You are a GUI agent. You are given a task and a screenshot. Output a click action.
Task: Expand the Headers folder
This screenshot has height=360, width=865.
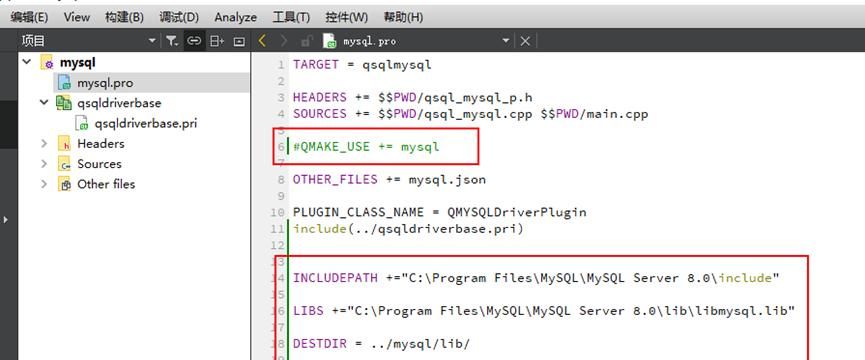tap(44, 143)
